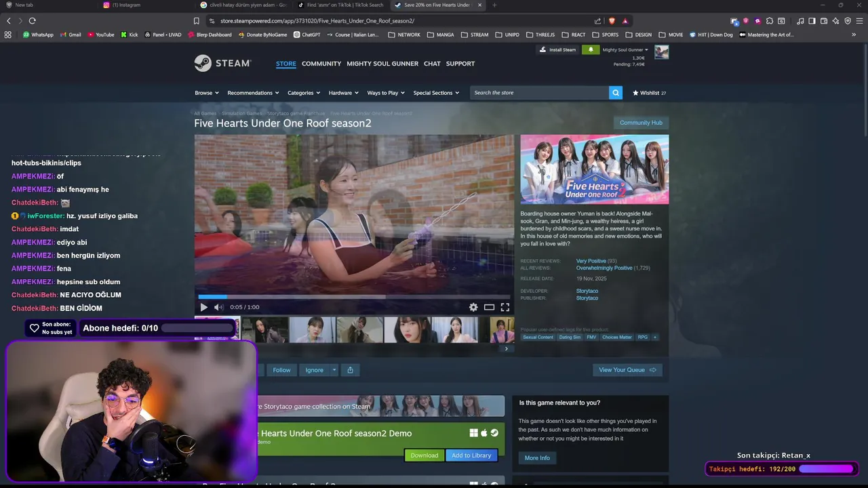Open Very Positive recent reviews link
The image size is (868, 488).
click(x=591, y=261)
